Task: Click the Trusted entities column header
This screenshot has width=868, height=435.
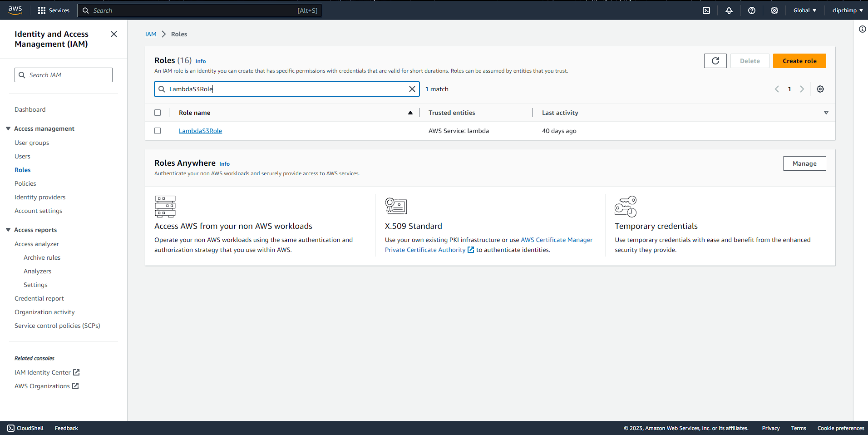Action: 452,113
